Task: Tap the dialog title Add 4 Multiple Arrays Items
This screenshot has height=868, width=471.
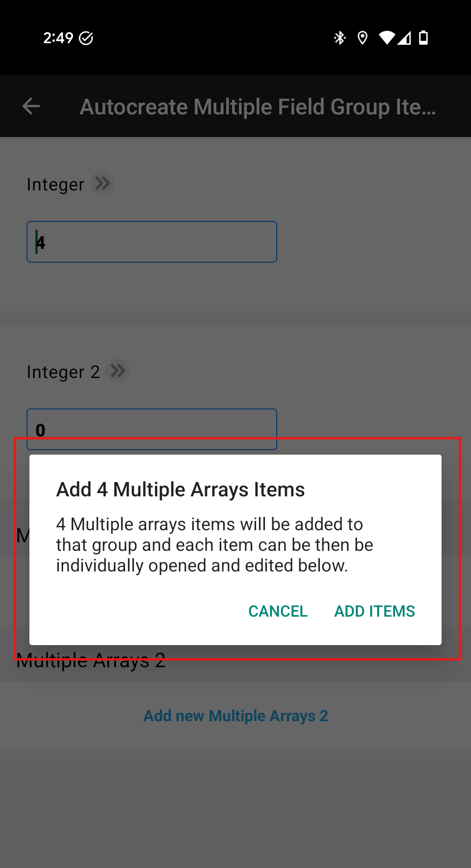Action: (x=181, y=489)
